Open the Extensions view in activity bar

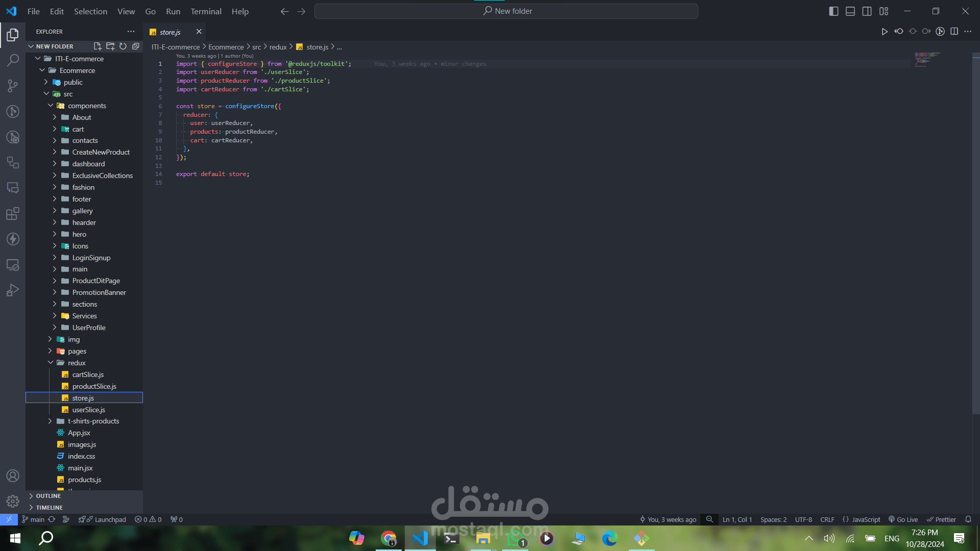click(13, 213)
